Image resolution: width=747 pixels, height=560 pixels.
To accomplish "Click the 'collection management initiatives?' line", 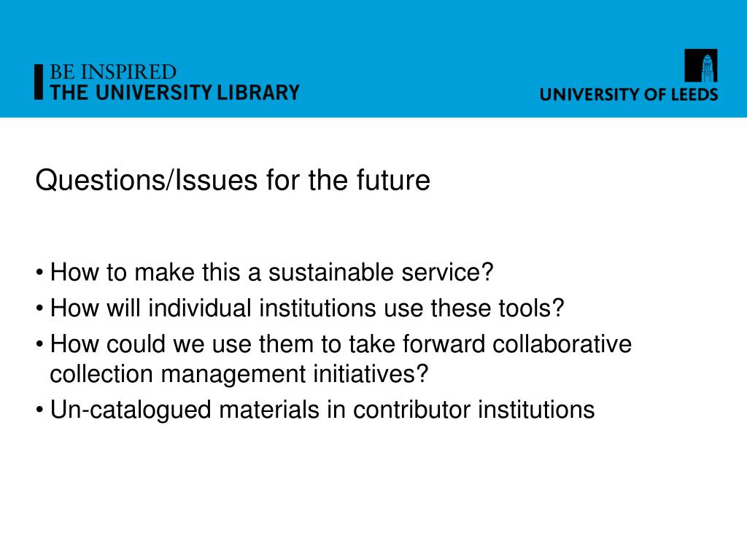I will [239, 374].
